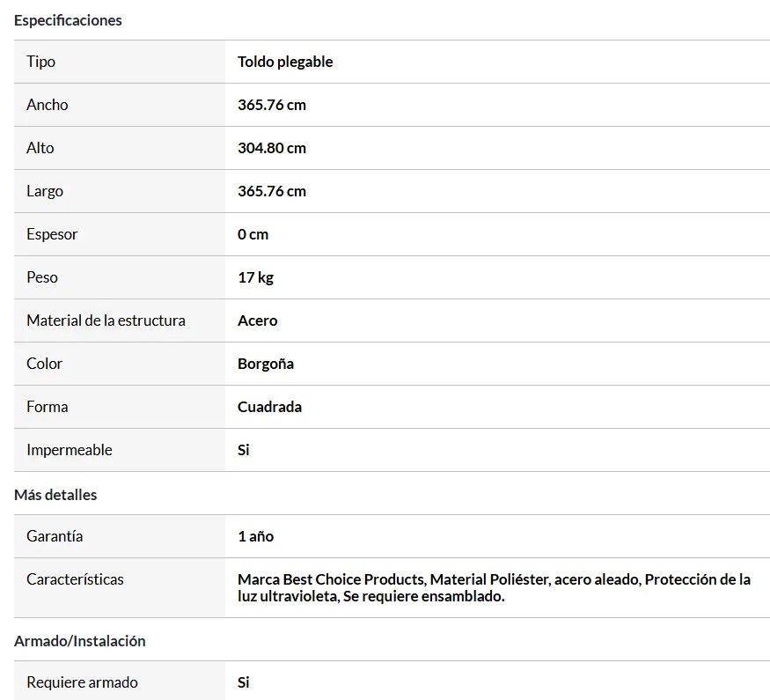770x700 pixels.
Task: Select the Espesor 0 cm value
Action: point(253,235)
